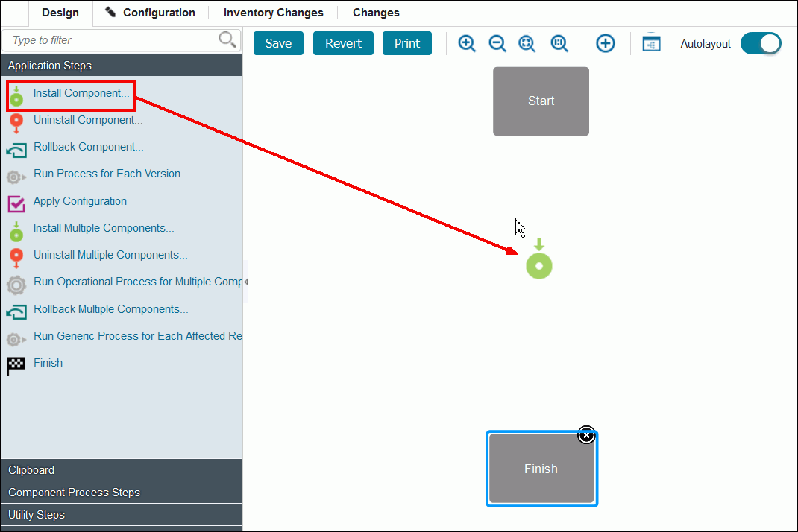Click the circular plus Add icon on toolbar

pos(605,43)
